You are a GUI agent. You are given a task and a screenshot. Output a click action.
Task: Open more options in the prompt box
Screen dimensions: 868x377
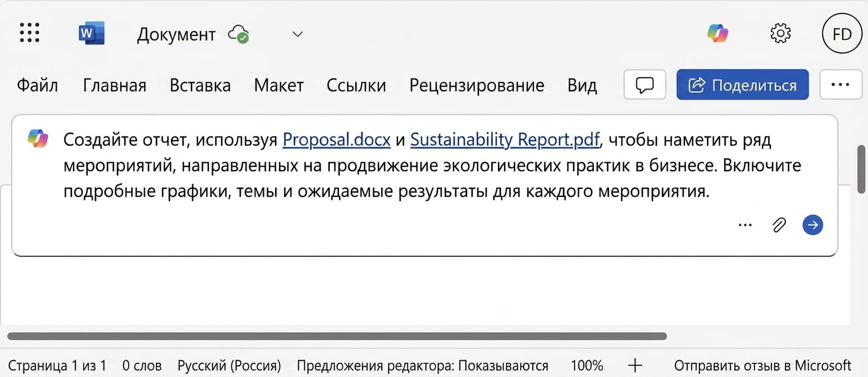[x=744, y=225]
